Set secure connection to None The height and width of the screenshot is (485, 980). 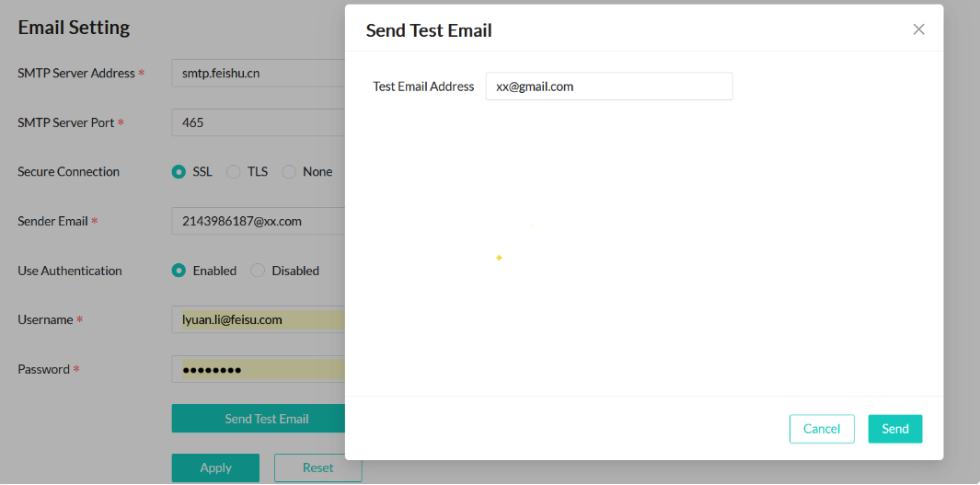click(x=289, y=172)
